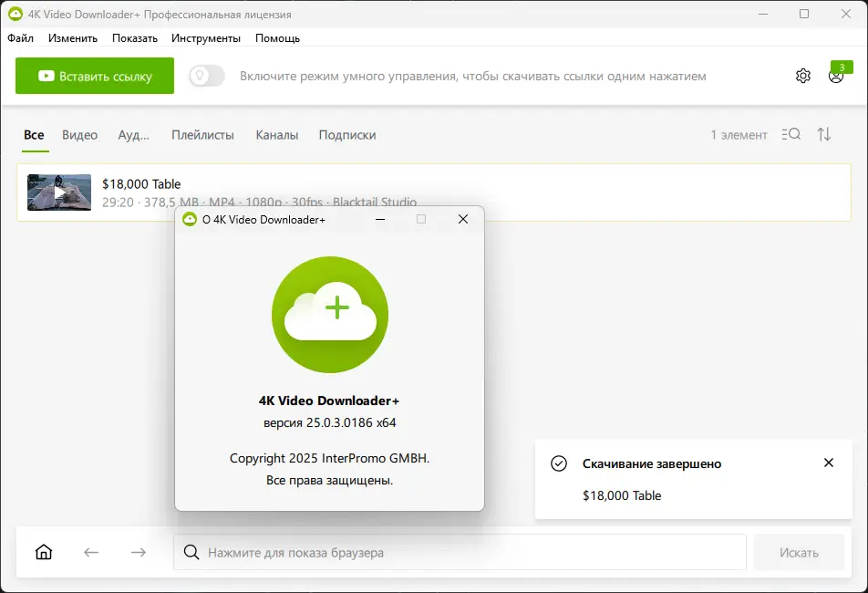The image size is (868, 593).
Task: Click the About dialog title bar icon
Action: tap(190, 219)
